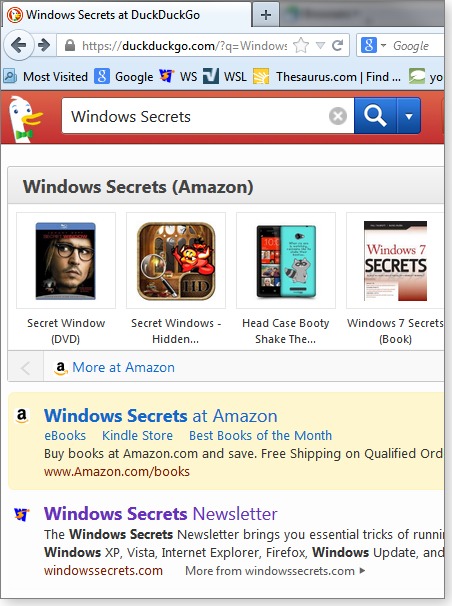Open the Google search engine selector dropdown
Image resolution: width=452 pixels, height=606 pixels.
[374, 46]
